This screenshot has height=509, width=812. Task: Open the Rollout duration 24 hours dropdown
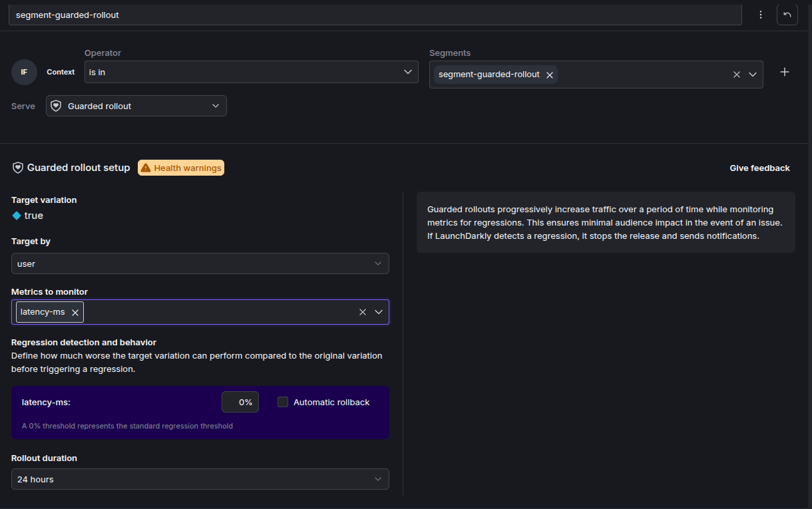point(200,479)
